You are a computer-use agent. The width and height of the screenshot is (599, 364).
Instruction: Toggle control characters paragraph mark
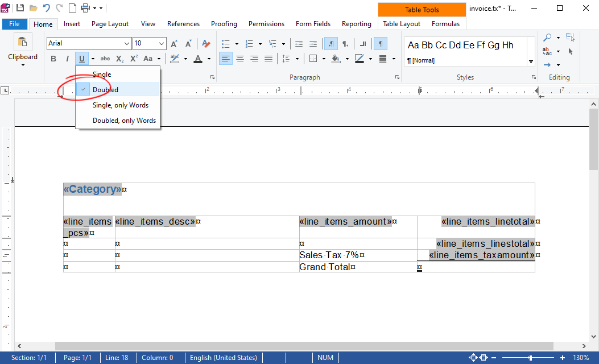[381, 44]
